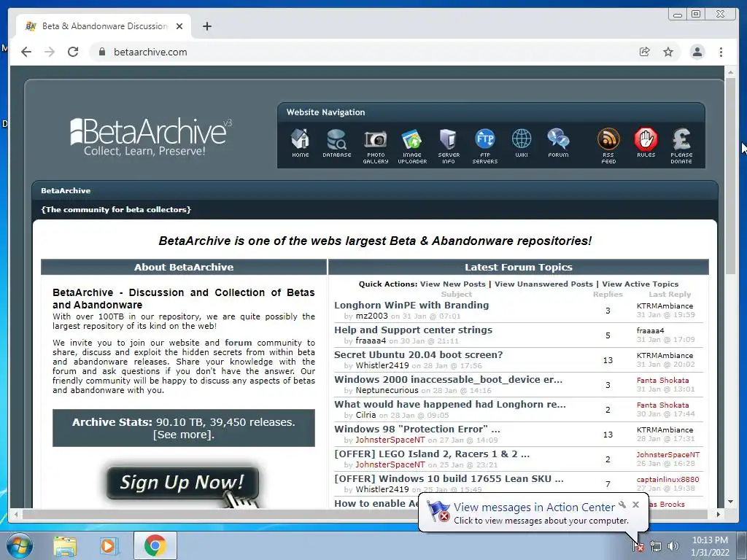Open the Windows Start menu
The width and height of the screenshot is (747, 560).
[x=20, y=545]
